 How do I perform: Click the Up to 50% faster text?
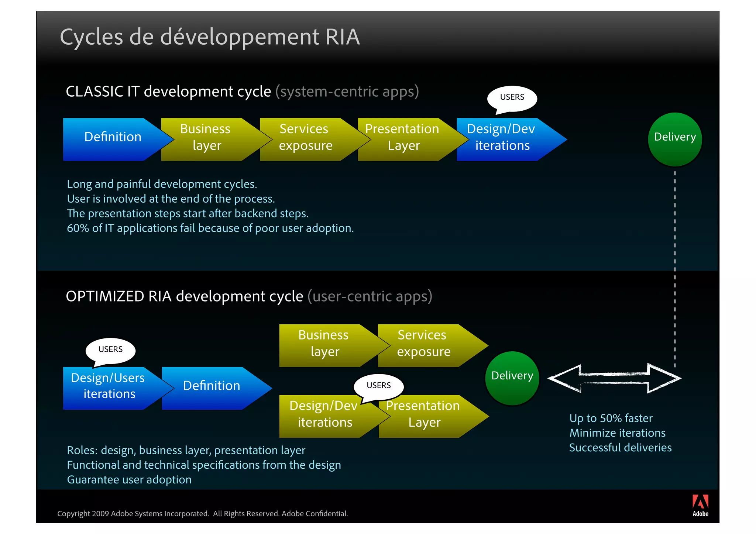tap(611, 418)
